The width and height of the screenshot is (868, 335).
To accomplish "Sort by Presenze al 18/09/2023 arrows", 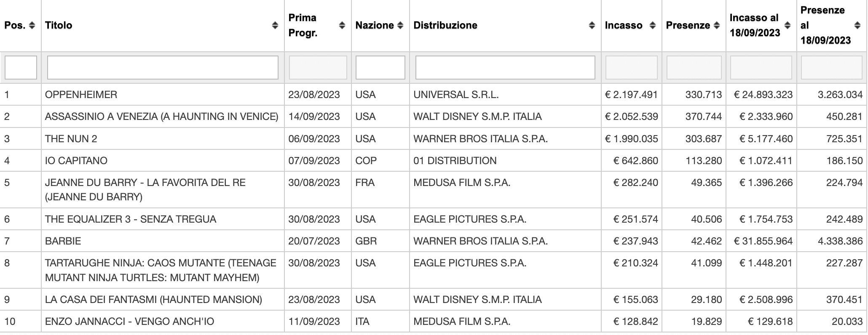I will [857, 25].
